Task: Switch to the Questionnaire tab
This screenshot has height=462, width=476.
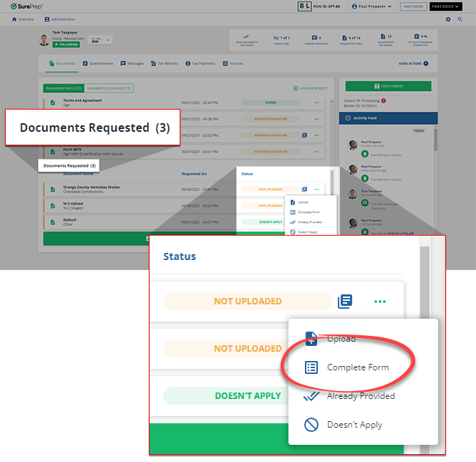Action: click(98, 64)
